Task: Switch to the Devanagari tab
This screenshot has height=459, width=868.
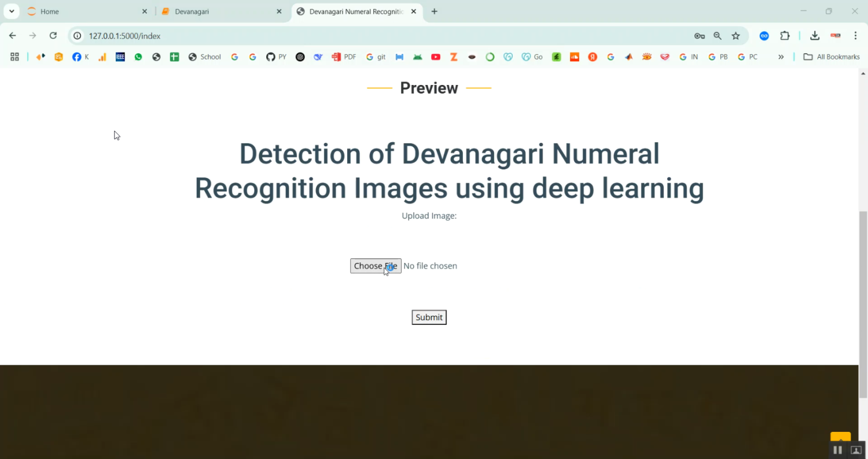Action: [x=220, y=12]
